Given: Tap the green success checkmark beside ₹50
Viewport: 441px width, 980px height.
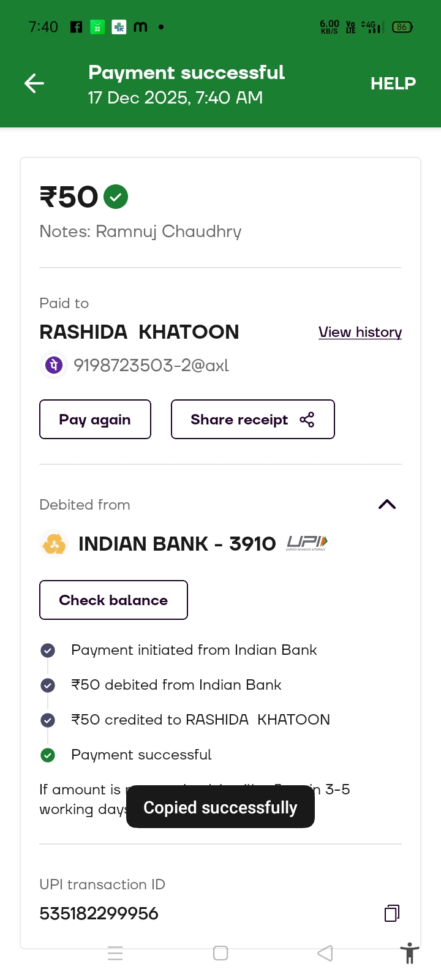Looking at the screenshot, I should (116, 197).
